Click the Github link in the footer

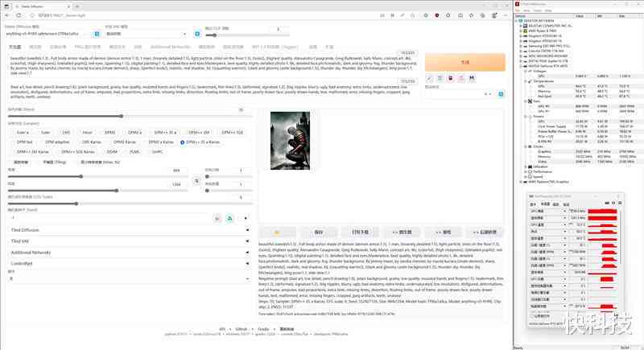(x=241, y=329)
